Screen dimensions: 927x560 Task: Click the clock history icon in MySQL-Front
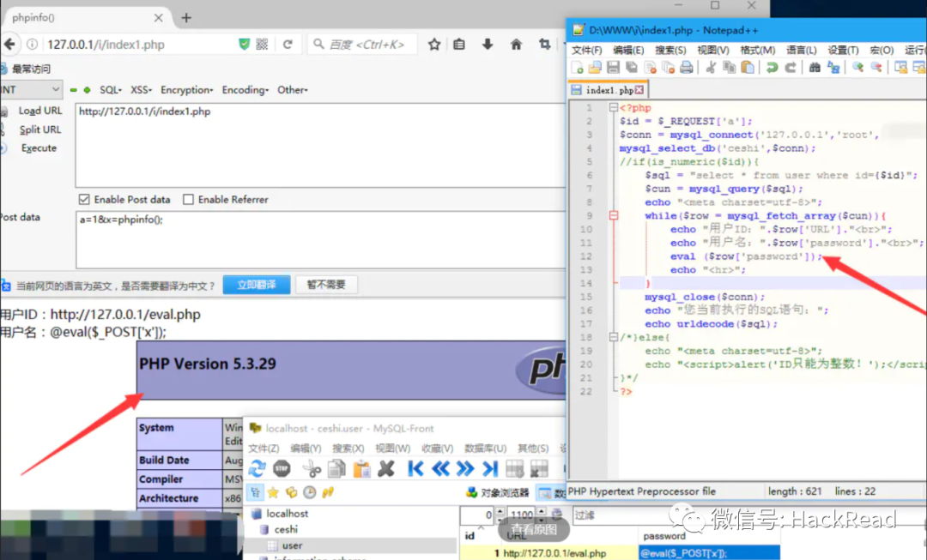(x=310, y=492)
